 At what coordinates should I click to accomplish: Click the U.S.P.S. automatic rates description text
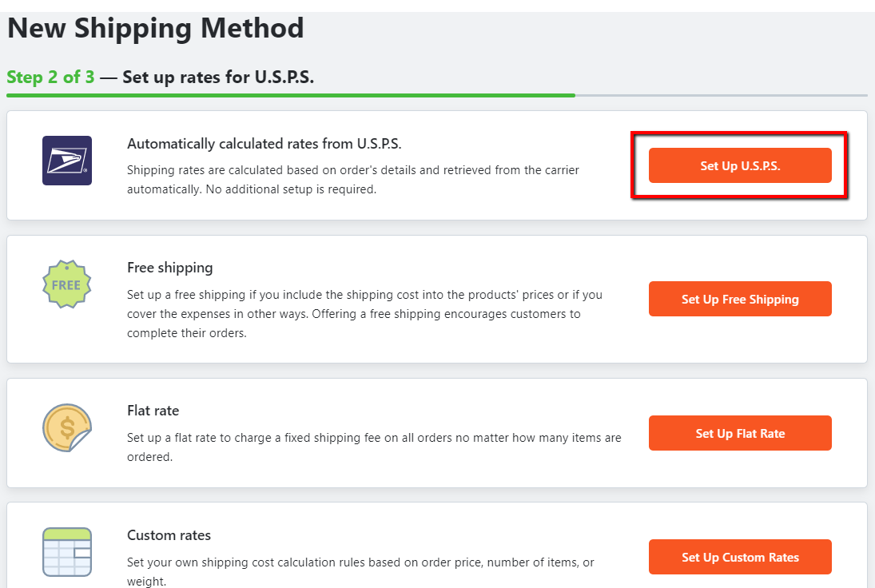click(x=352, y=180)
